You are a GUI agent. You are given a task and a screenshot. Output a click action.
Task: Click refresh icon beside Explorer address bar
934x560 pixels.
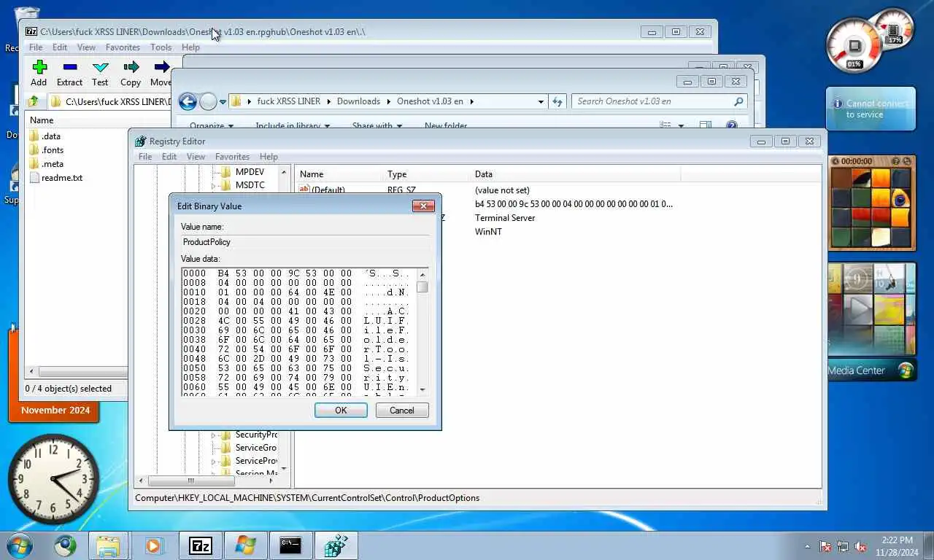pyautogui.click(x=558, y=101)
